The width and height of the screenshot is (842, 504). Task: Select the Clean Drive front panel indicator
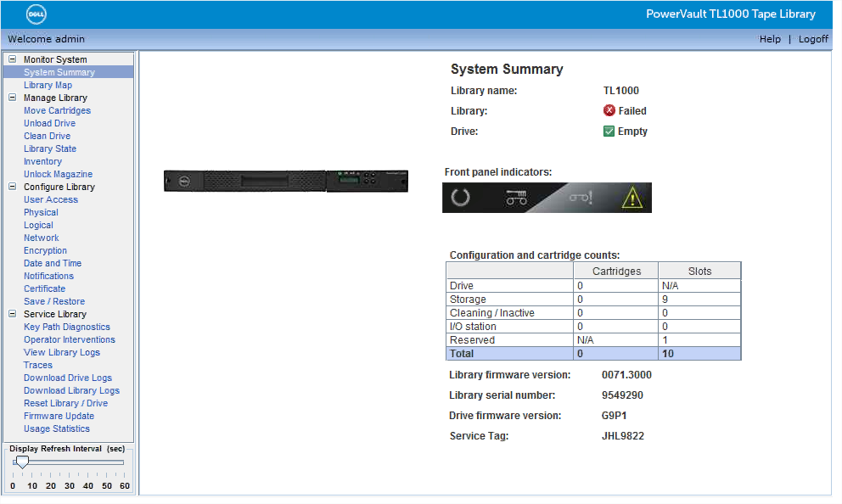pyautogui.click(x=516, y=198)
